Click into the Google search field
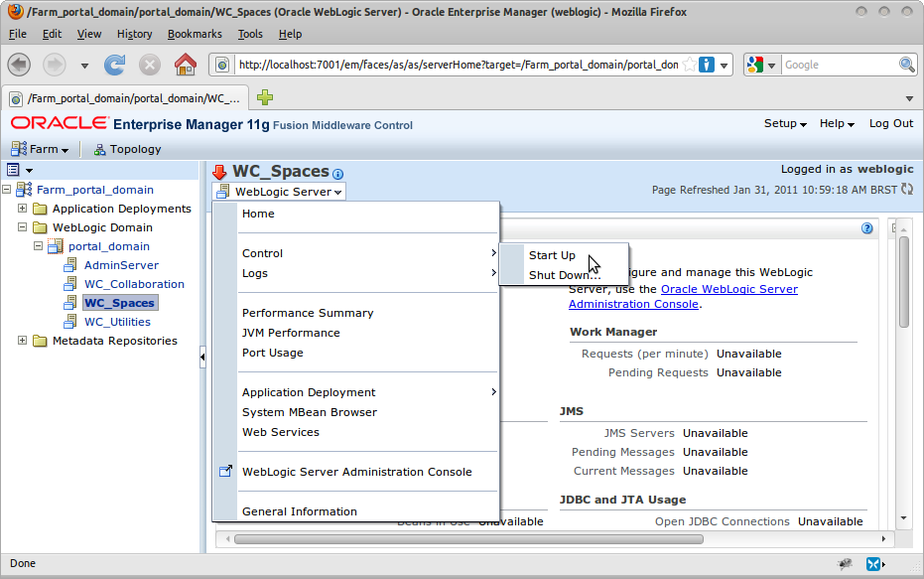 tap(841, 65)
